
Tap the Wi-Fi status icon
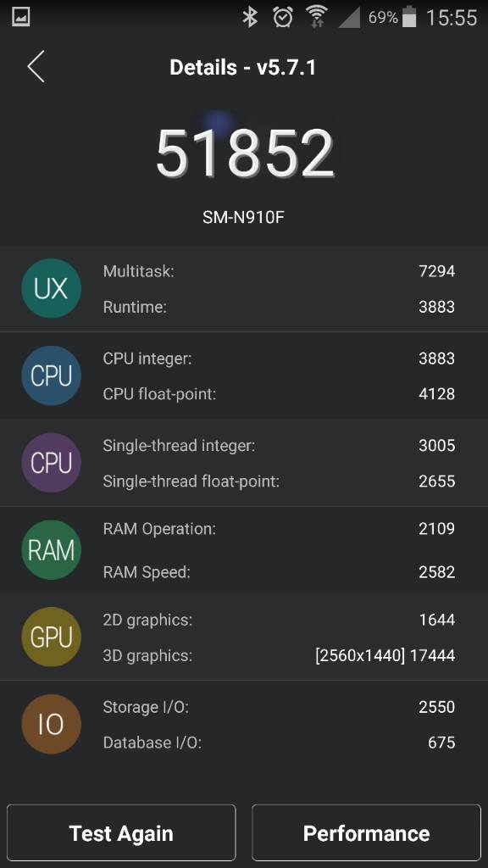(x=317, y=17)
